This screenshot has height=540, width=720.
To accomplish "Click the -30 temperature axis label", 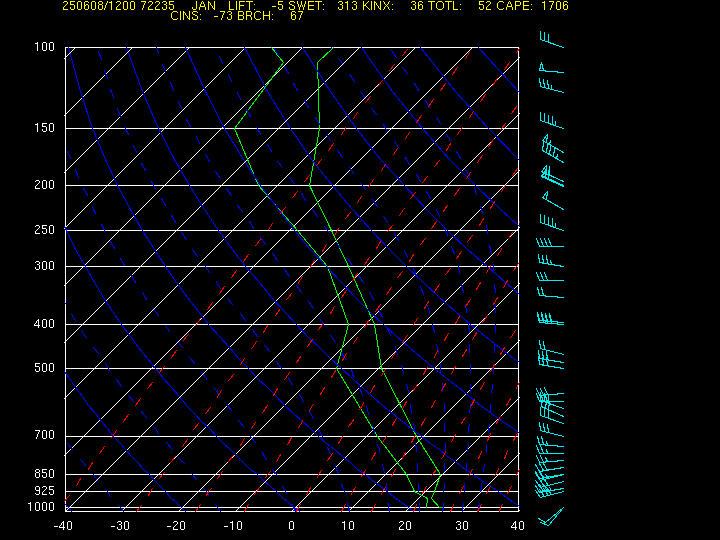I will [x=120, y=526].
